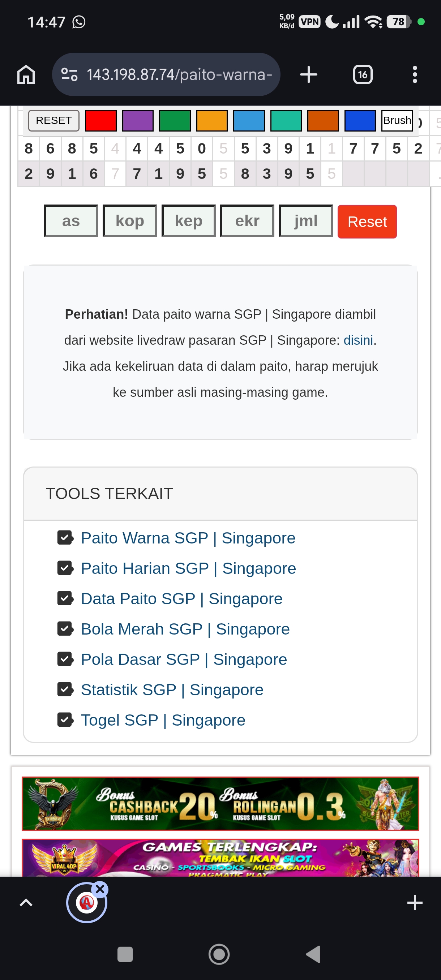Open the browser three-dot menu
Image resolution: width=441 pixels, height=980 pixels.
[414, 74]
